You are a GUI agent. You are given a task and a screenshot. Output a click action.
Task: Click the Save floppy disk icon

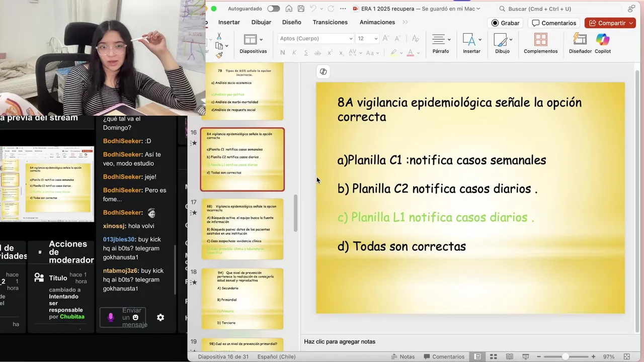tap(301, 9)
